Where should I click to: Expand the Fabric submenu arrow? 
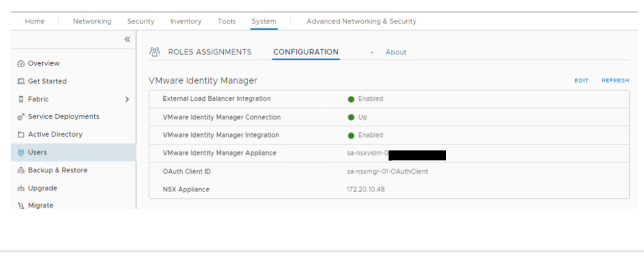(127, 99)
